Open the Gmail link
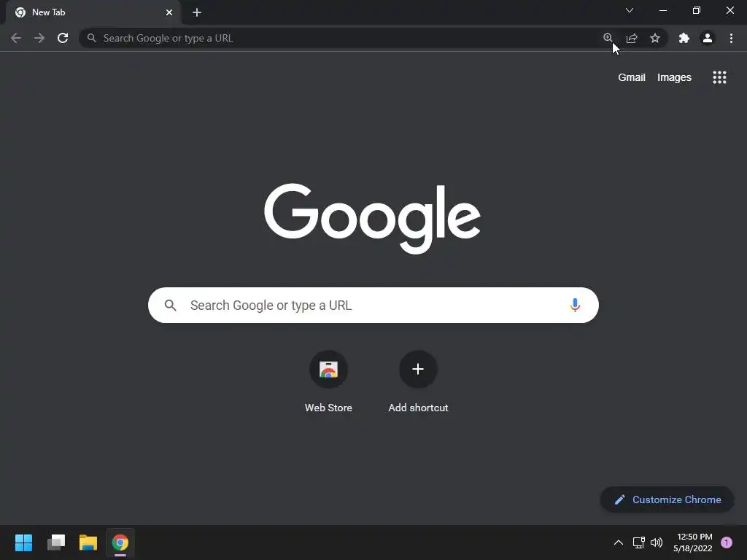747x560 pixels. point(631,77)
